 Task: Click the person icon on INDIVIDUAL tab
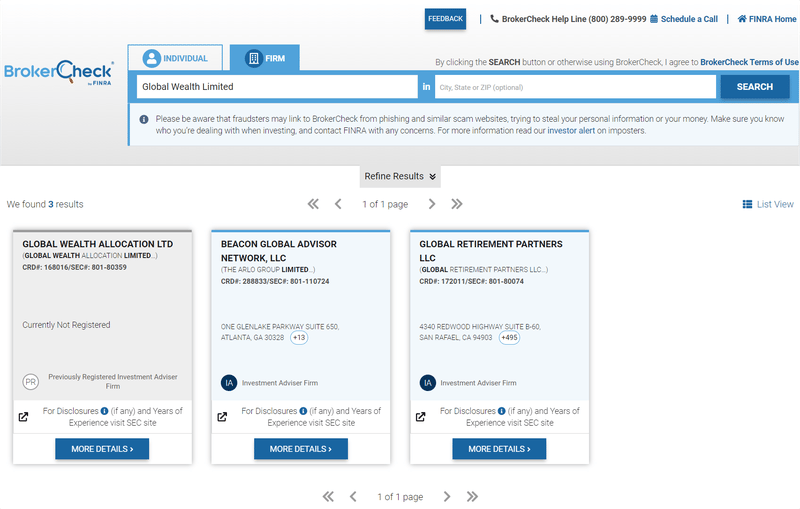click(x=152, y=58)
